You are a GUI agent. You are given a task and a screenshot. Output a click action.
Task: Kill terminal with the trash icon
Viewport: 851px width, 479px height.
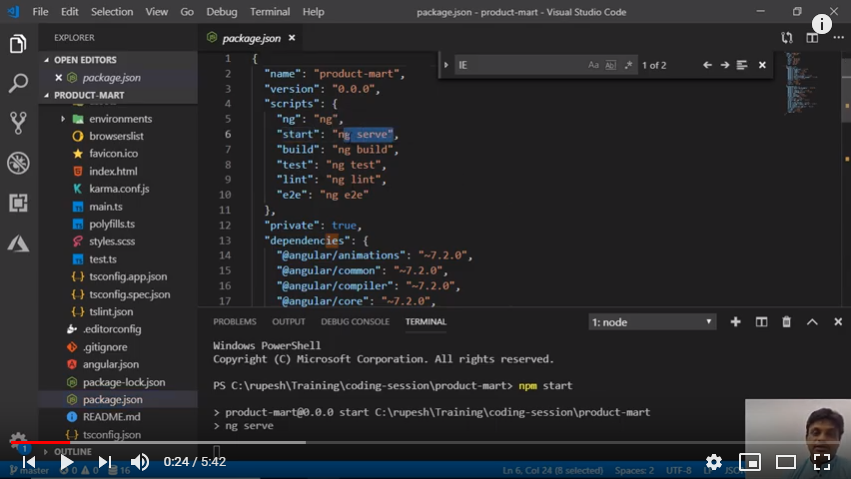[786, 322]
